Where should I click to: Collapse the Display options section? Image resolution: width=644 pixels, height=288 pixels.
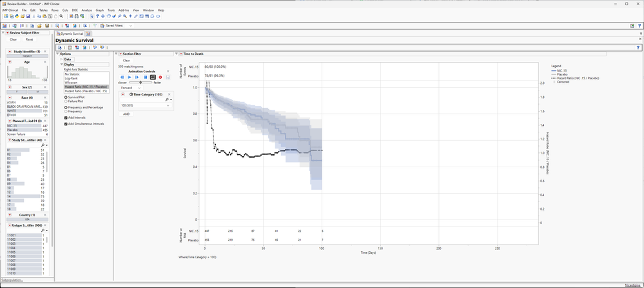[62, 64]
